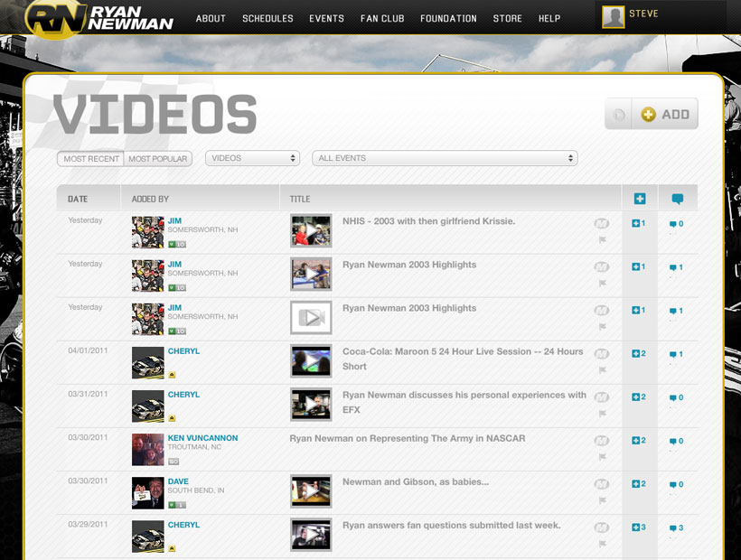Click M icon on fan questions row

(601, 527)
